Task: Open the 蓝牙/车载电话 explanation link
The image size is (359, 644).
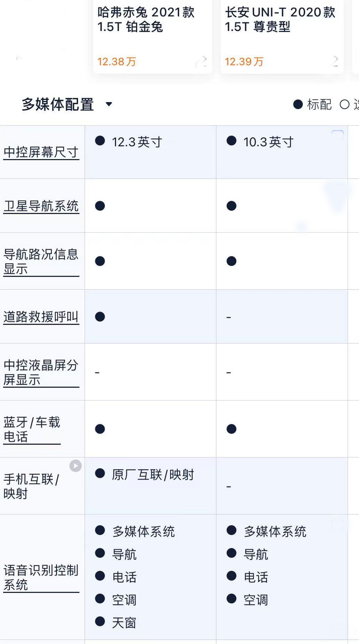Action: click(x=32, y=429)
